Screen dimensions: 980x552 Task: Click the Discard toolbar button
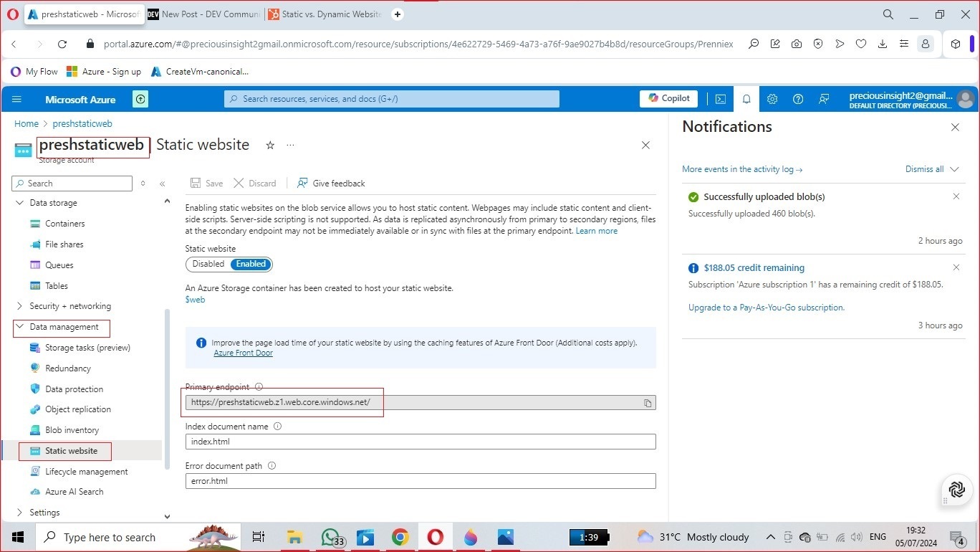coord(255,184)
